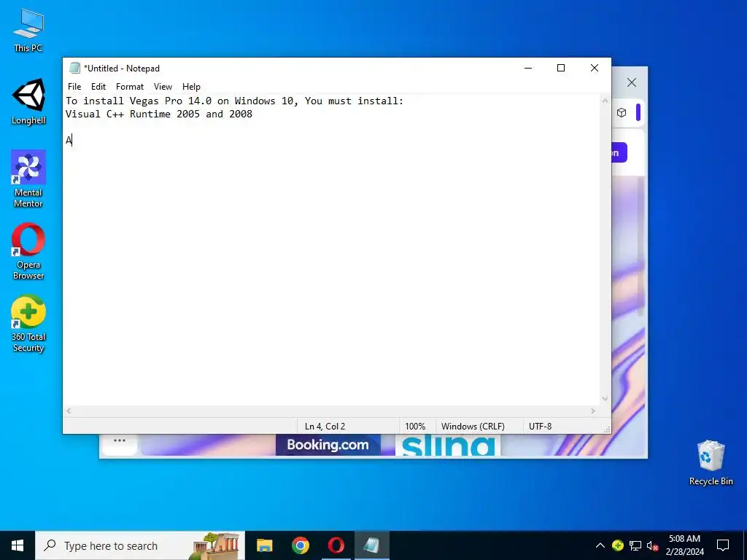747x560 pixels.
Task: Click the 'UTF-8' encoding status entry
Action: coord(541,426)
